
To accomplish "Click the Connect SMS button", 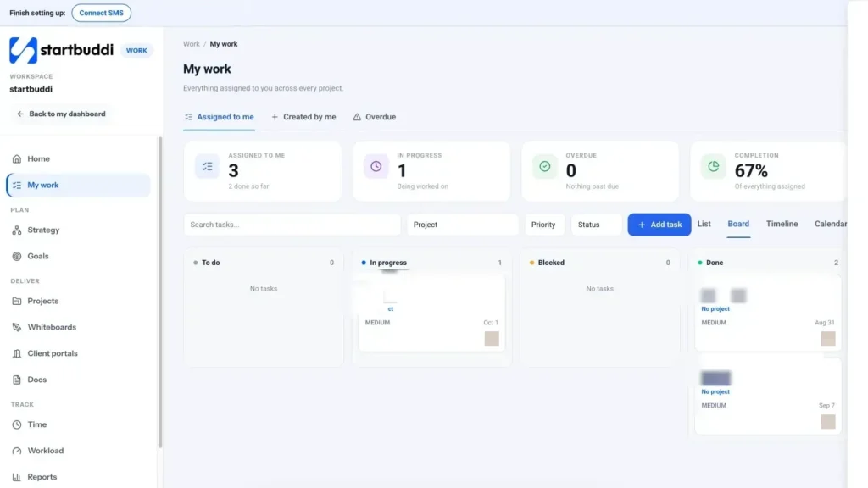I will [x=102, y=13].
